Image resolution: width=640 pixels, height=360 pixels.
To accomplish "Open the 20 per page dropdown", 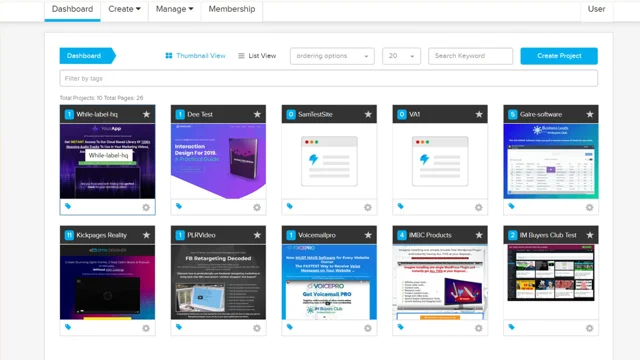I will 401,56.
